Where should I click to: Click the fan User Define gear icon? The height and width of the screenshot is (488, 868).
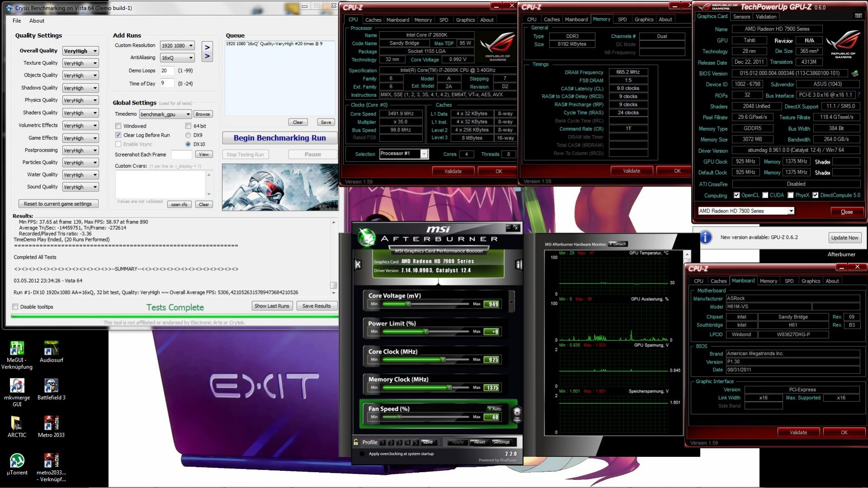[x=517, y=414]
